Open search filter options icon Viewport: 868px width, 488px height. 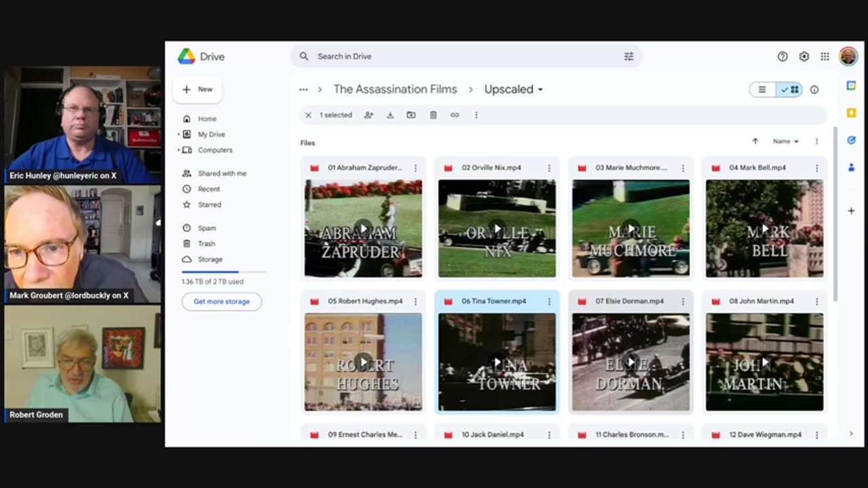(629, 56)
